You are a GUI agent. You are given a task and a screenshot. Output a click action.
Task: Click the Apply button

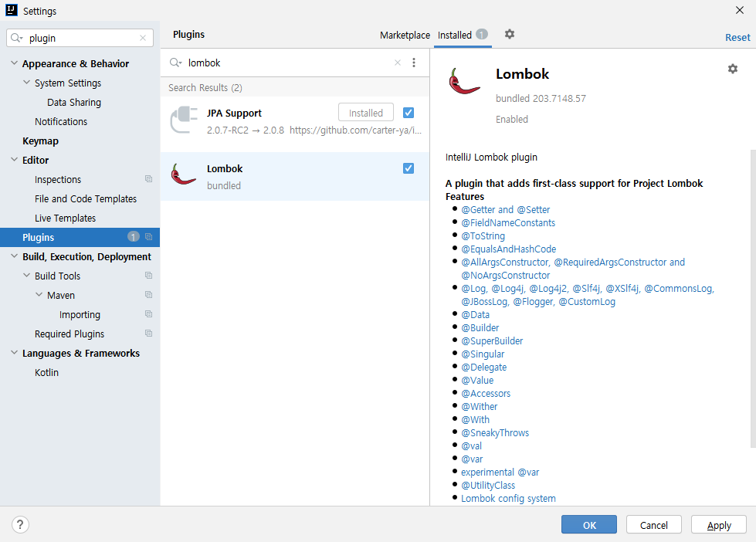pyautogui.click(x=719, y=525)
